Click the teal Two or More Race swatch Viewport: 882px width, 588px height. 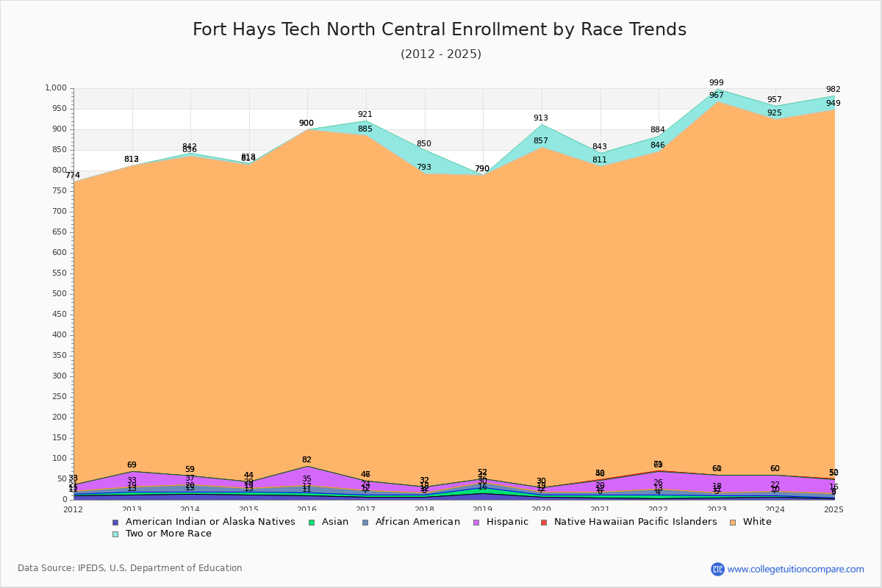click(x=115, y=534)
